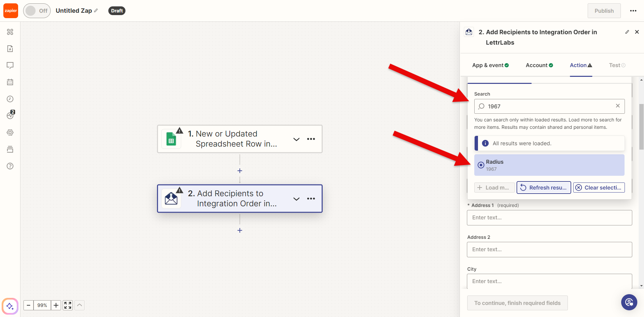Switch to the Action tab

(x=581, y=65)
